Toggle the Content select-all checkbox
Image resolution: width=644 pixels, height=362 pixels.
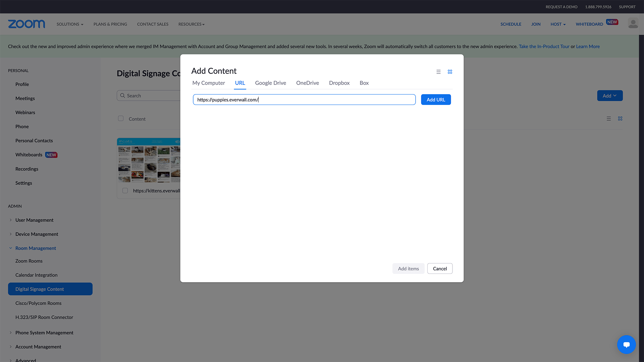coord(121,118)
